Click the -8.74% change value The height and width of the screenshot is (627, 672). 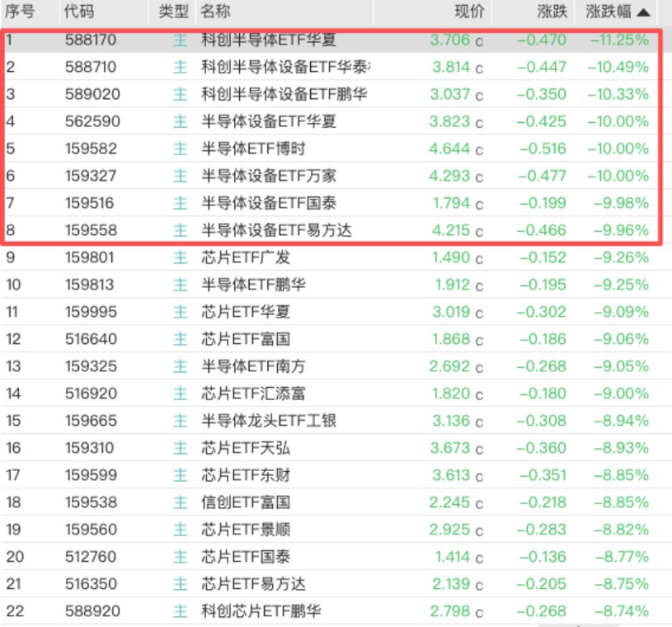pyautogui.click(x=621, y=611)
